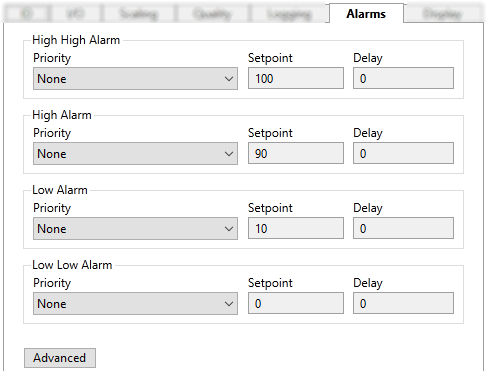The image size is (487, 371).
Task: Click the High High Alarm Delay field
Action: click(x=403, y=78)
